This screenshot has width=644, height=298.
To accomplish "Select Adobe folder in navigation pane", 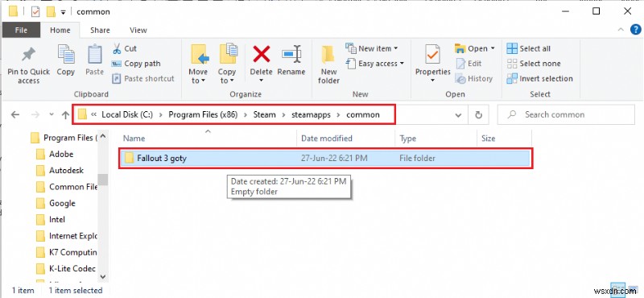I will point(61,154).
